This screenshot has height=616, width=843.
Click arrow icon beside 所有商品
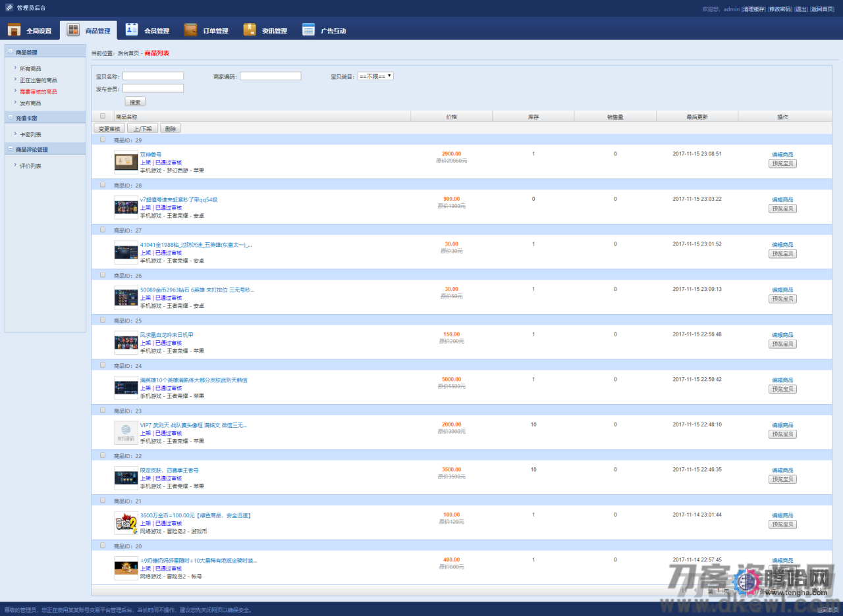click(14, 68)
